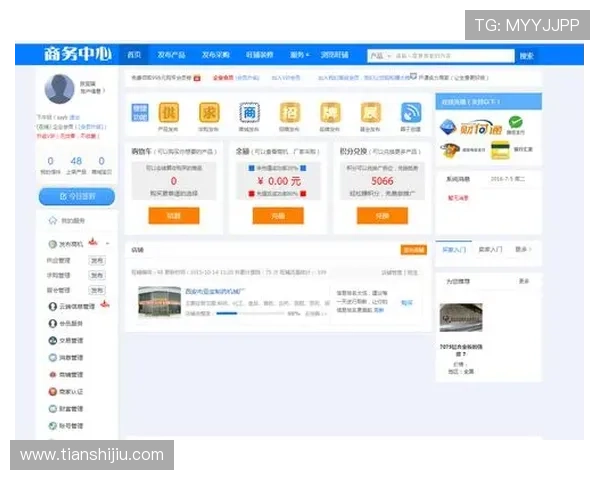The height and width of the screenshot is (480, 600).
Task: Click 发布 button beside 求购管理
Action: (97, 275)
